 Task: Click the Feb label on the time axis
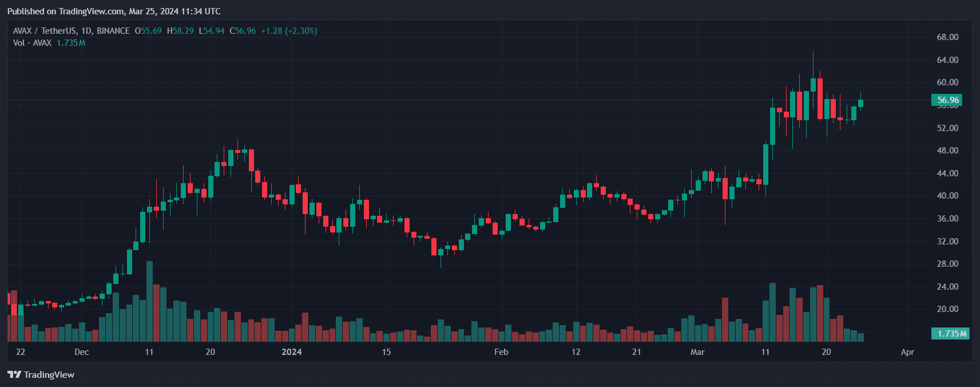pyautogui.click(x=501, y=352)
